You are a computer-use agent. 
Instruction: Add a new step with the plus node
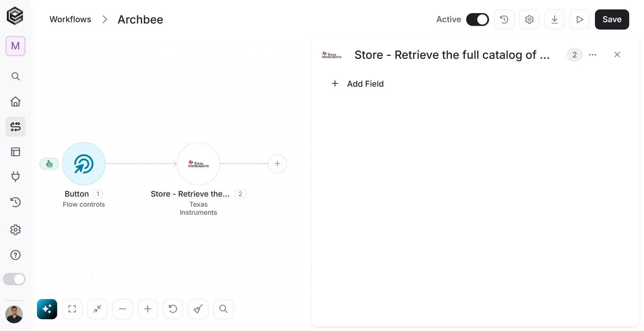277,164
